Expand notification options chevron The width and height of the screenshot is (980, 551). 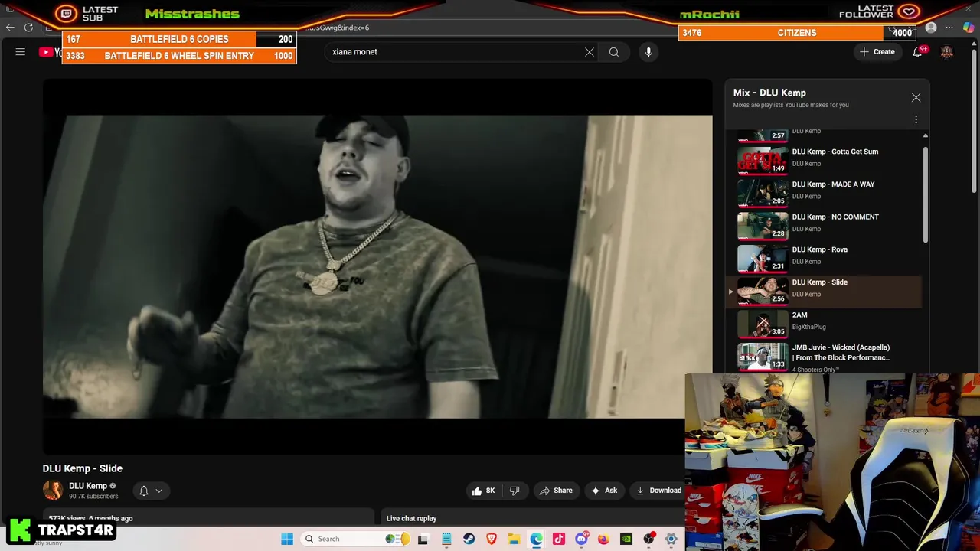(159, 491)
